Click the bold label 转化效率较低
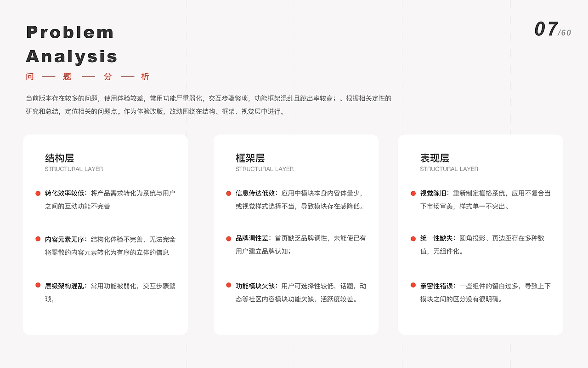The height and width of the screenshot is (368, 588). 66,193
